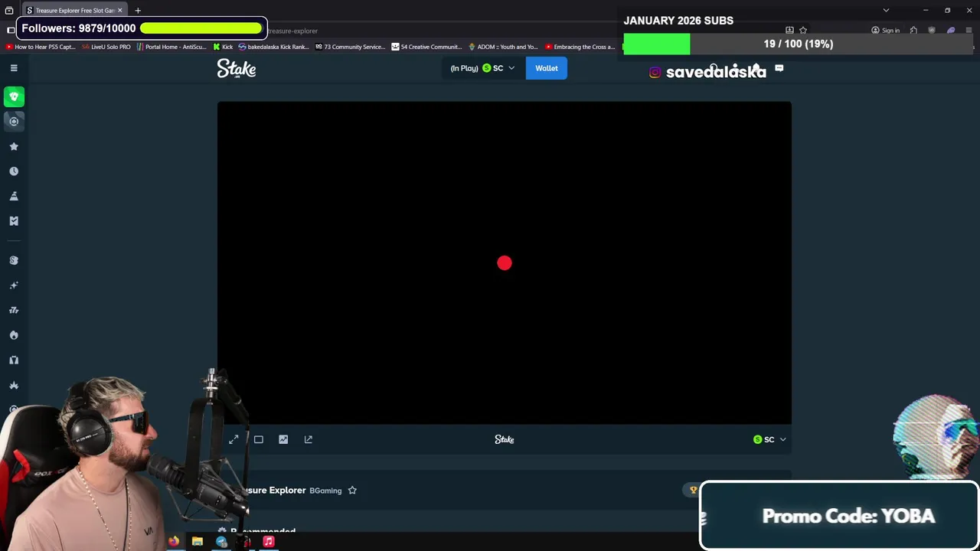Pop out the game in a new window
The image size is (980, 551).
pos(309,439)
